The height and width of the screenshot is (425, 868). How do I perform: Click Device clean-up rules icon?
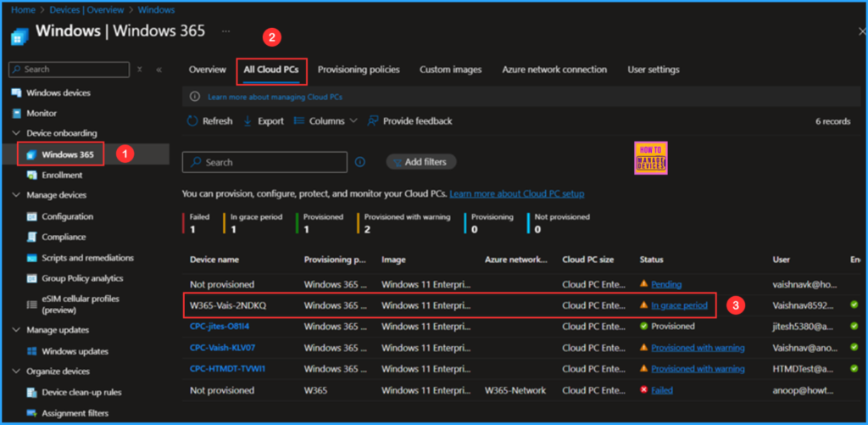coord(31,392)
